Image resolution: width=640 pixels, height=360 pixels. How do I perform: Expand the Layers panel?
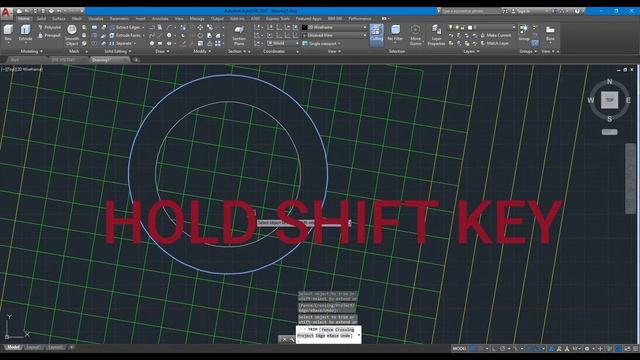pyautogui.click(x=471, y=51)
